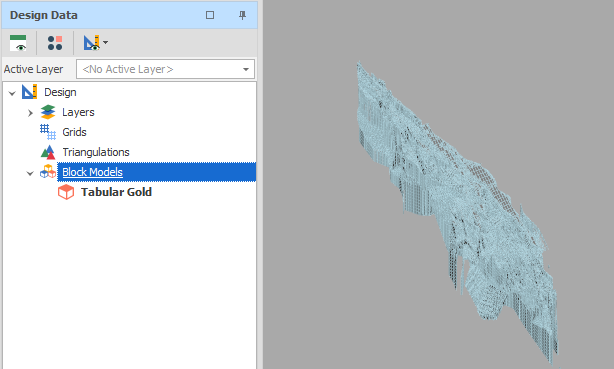Click the Grids hash icon

(48, 132)
